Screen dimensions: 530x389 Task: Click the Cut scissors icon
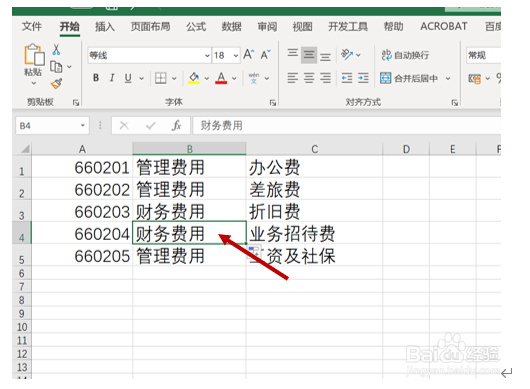tap(56, 49)
